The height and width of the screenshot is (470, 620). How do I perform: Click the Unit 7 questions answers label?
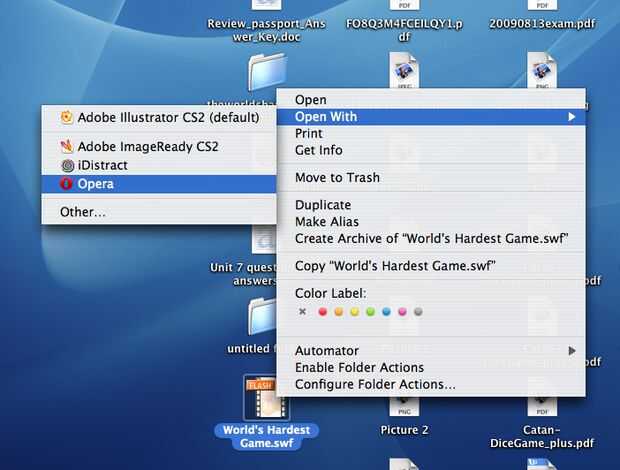coord(244,274)
